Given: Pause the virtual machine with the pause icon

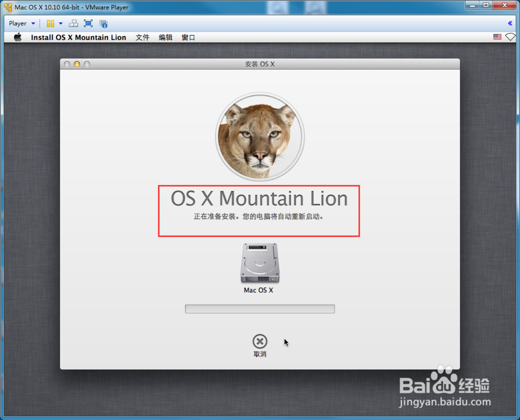Looking at the screenshot, I should pos(50,23).
